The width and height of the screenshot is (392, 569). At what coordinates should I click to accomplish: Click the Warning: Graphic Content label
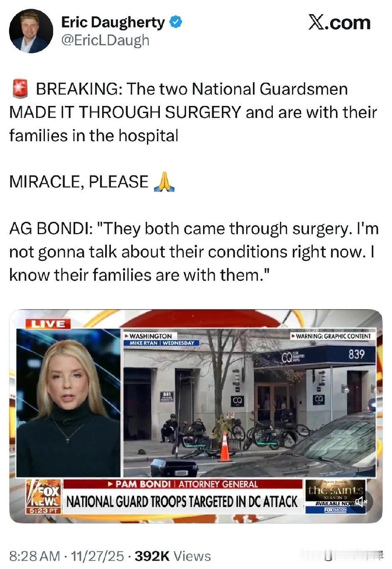(331, 336)
